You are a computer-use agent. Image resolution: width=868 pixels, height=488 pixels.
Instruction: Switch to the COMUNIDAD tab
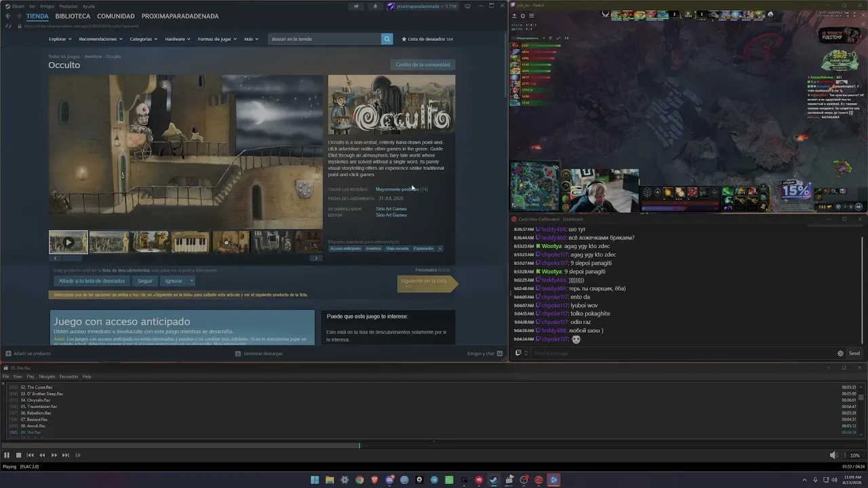116,16
